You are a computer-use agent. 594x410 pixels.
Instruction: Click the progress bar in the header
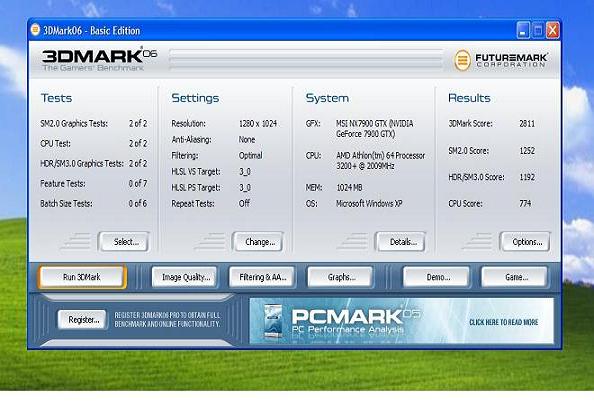click(306, 59)
